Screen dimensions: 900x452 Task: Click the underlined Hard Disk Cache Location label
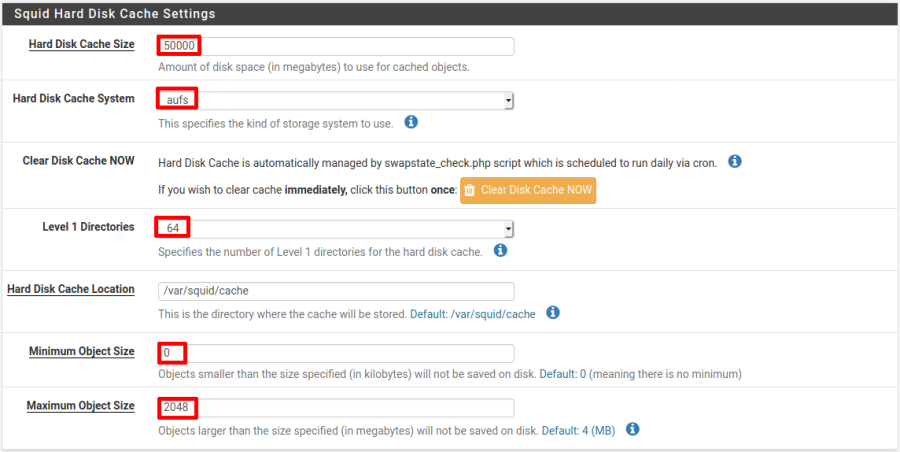[70, 289]
